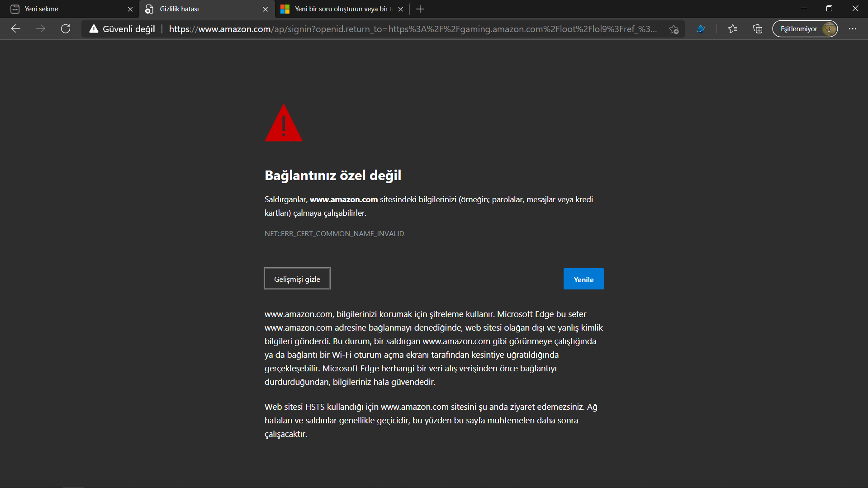
Task: Click the red warning triangle image
Action: coord(284,123)
